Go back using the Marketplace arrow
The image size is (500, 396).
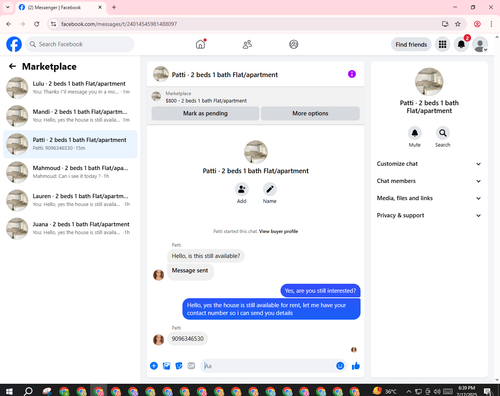[x=12, y=66]
